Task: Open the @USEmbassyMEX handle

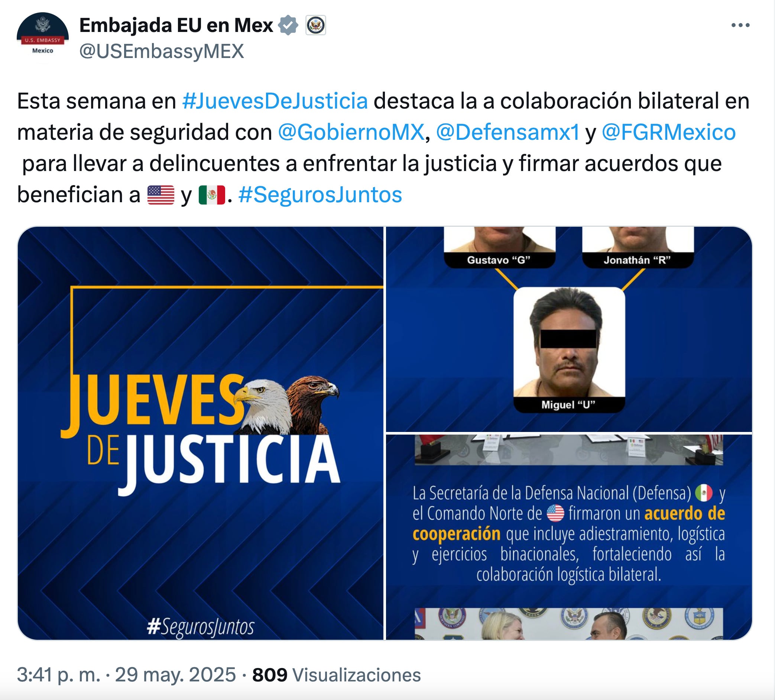Action: 162,51
